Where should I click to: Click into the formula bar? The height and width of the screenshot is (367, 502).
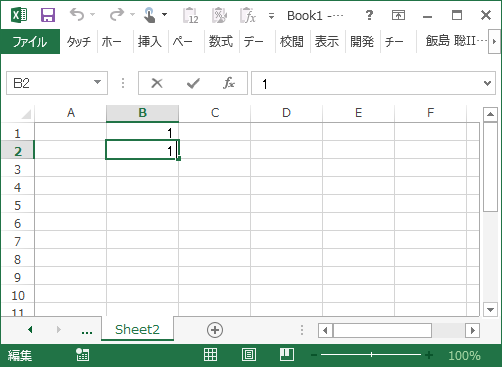[367, 83]
